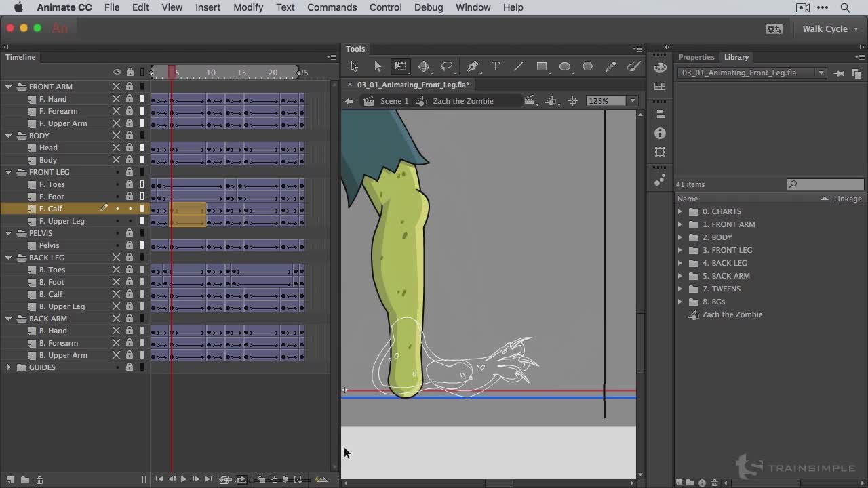Open the 125% zoom dropdown
Screen dimensions: 868x488
tap(632, 101)
